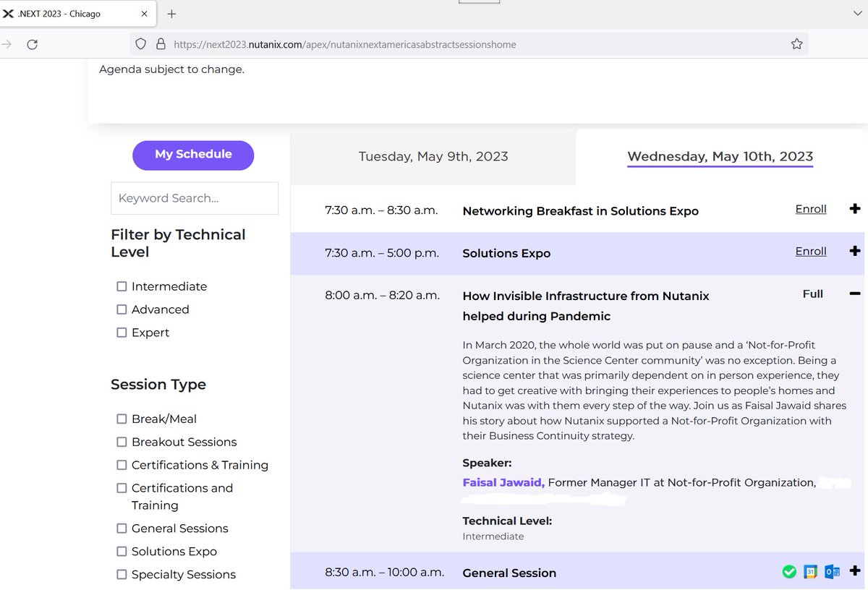Click the green enrolled checkmark on General Session
The image size is (868, 590).
point(789,572)
